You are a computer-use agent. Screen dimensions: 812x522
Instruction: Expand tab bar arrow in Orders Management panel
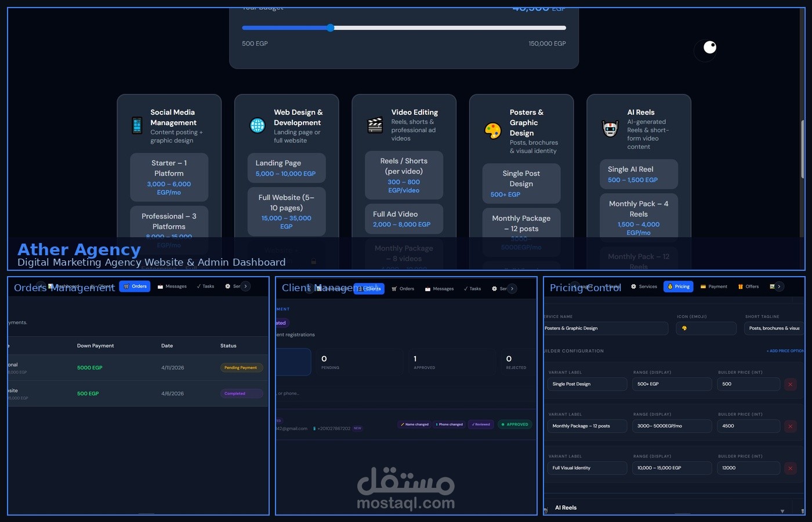click(245, 286)
